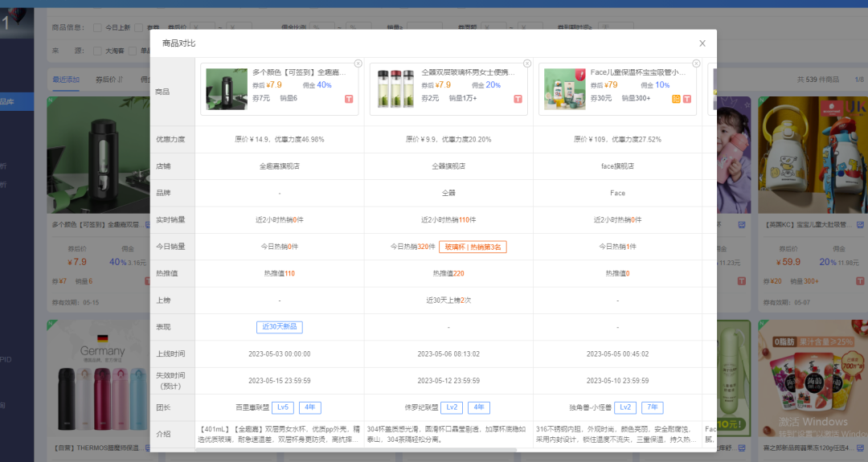Click 热推值220 cell
868x462 pixels.
pyautogui.click(x=448, y=273)
